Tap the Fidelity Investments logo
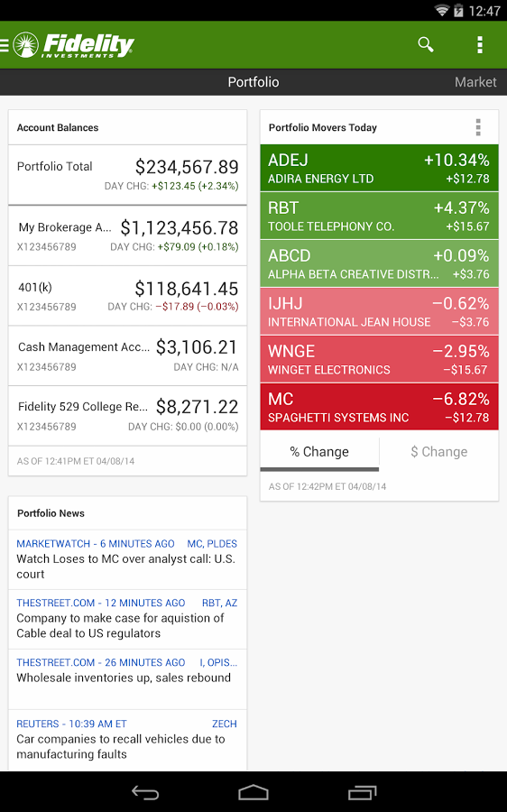507x812 pixels. pyautogui.click(x=74, y=45)
